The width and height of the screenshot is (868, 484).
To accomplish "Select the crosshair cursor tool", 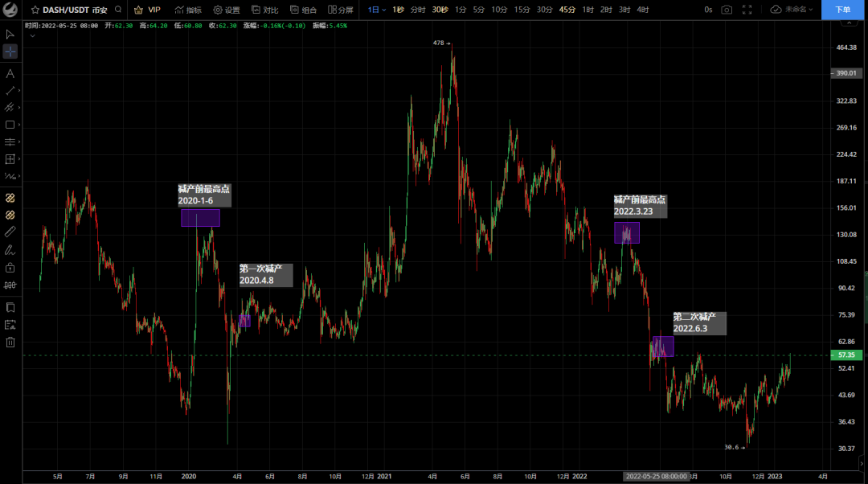I will pyautogui.click(x=10, y=51).
